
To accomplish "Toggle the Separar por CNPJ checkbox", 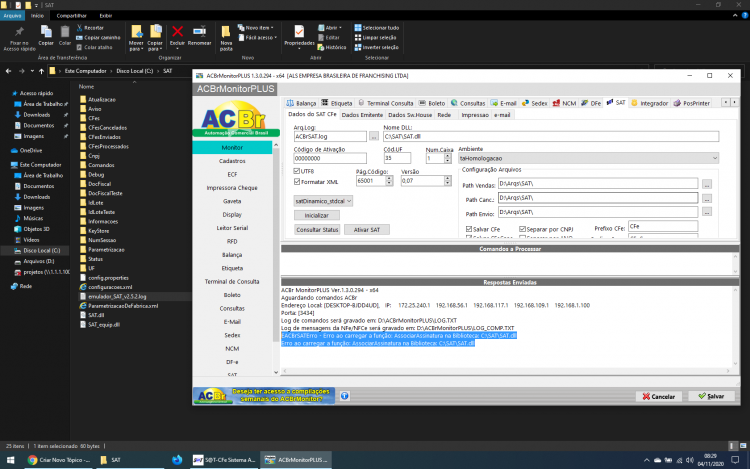I will pos(522,229).
